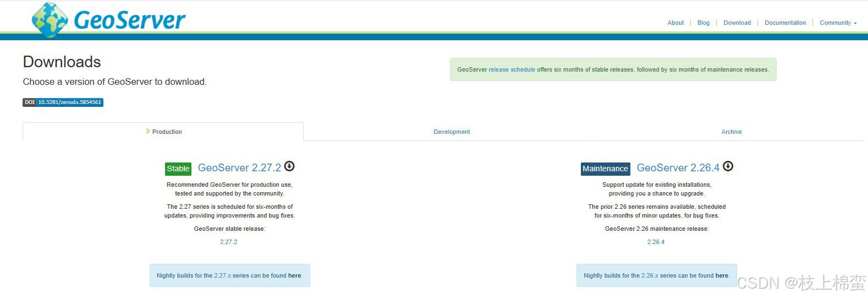The height and width of the screenshot is (298, 868).
Task: Go to the Download nav link
Action: coord(737,23)
